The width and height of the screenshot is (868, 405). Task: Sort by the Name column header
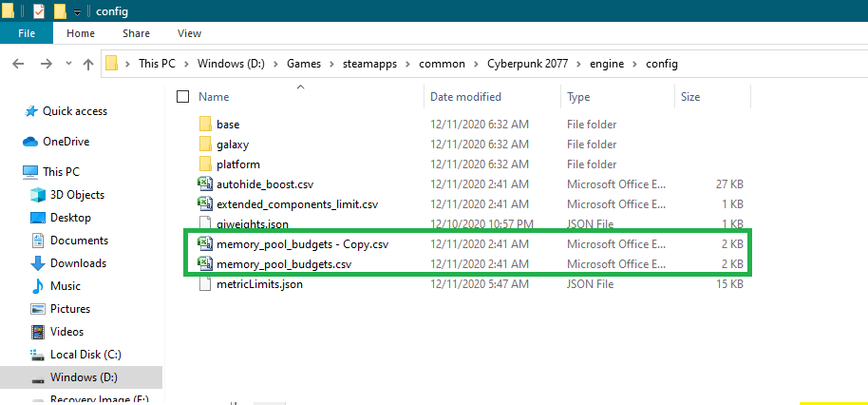click(214, 97)
